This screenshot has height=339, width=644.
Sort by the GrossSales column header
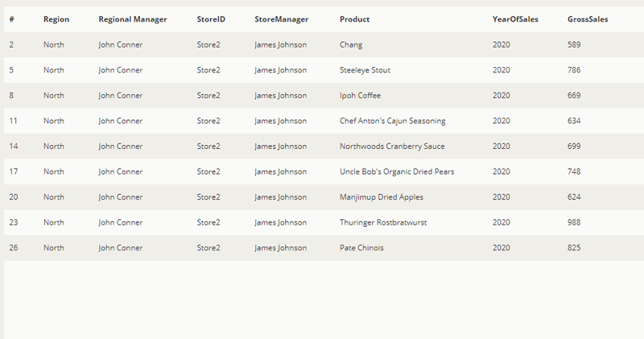[x=588, y=19]
